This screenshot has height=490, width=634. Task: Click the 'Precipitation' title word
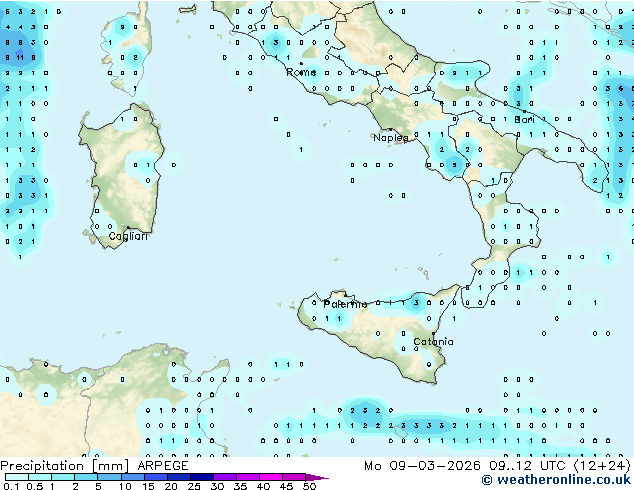(42, 466)
